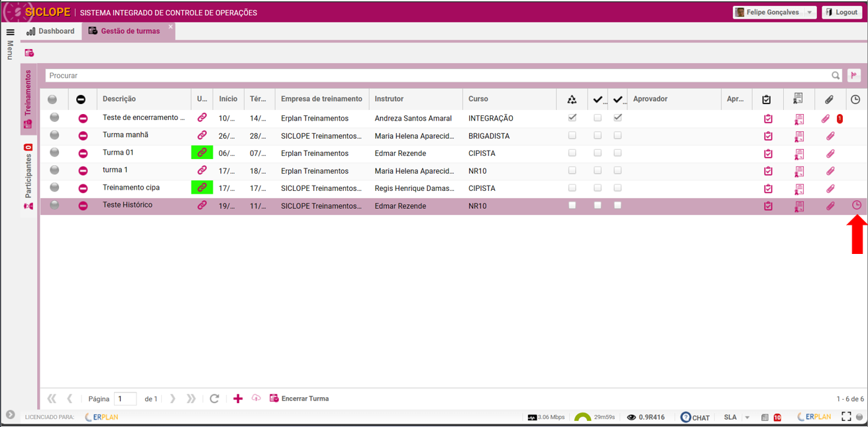The image size is (868, 427).
Task: Toggle the first checkbox in Turma 01 row
Action: 572,152
